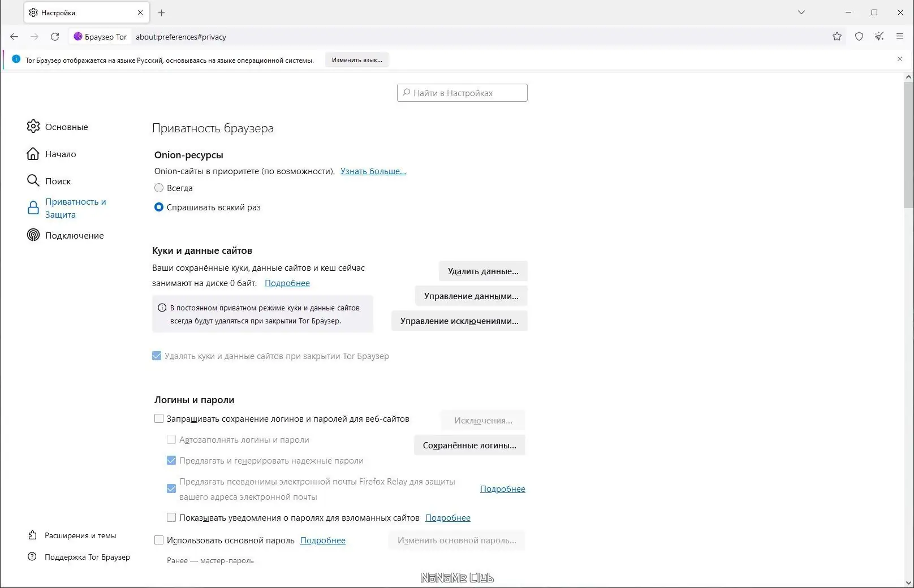The width and height of the screenshot is (914, 588).
Task: Click the New Identity broom icon
Action: click(879, 37)
